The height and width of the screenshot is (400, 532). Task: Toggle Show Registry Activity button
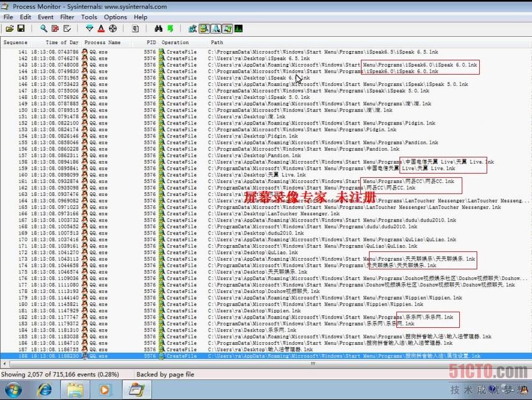pyautogui.click(x=193, y=29)
